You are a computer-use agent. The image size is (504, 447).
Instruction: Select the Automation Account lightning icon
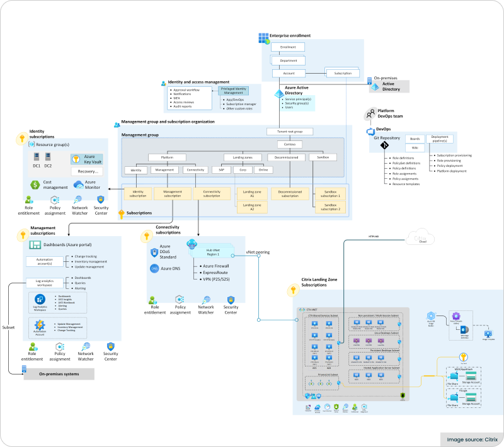click(x=40, y=325)
